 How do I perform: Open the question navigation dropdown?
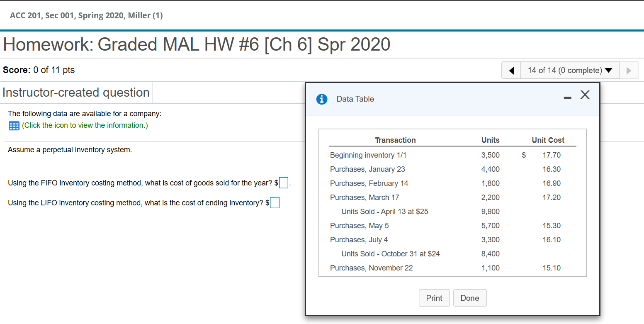tap(570, 70)
